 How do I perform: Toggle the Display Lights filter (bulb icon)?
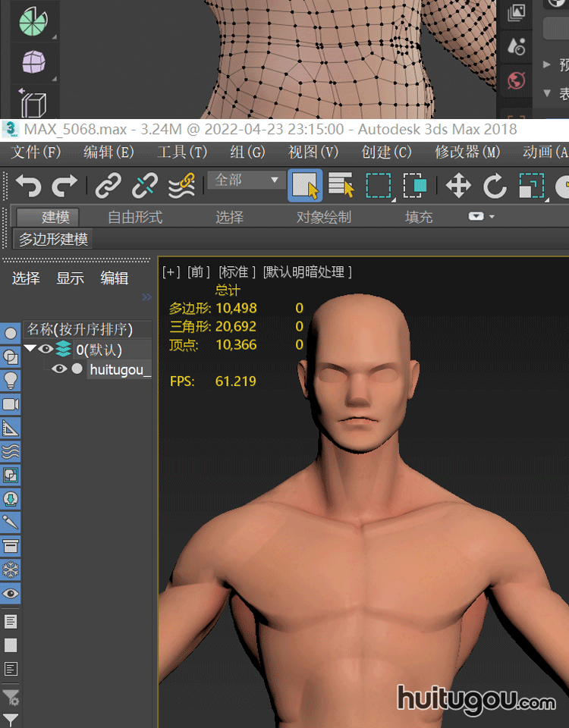click(x=11, y=380)
